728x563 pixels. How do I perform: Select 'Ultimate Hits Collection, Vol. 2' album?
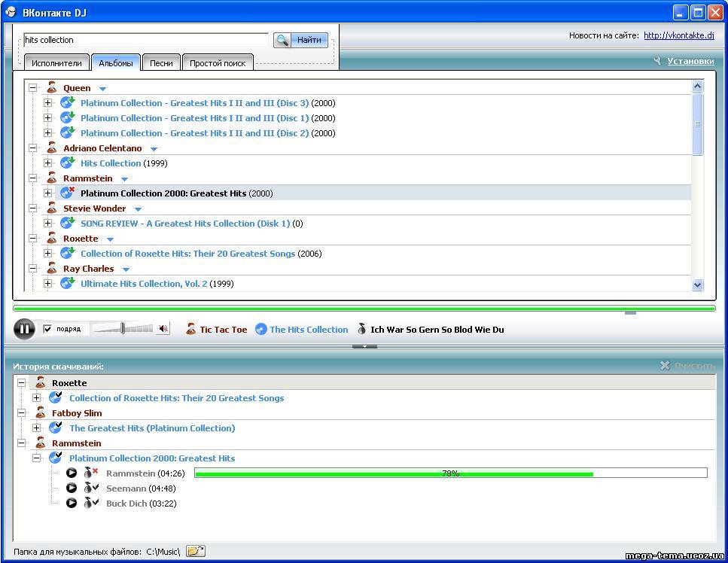144,284
